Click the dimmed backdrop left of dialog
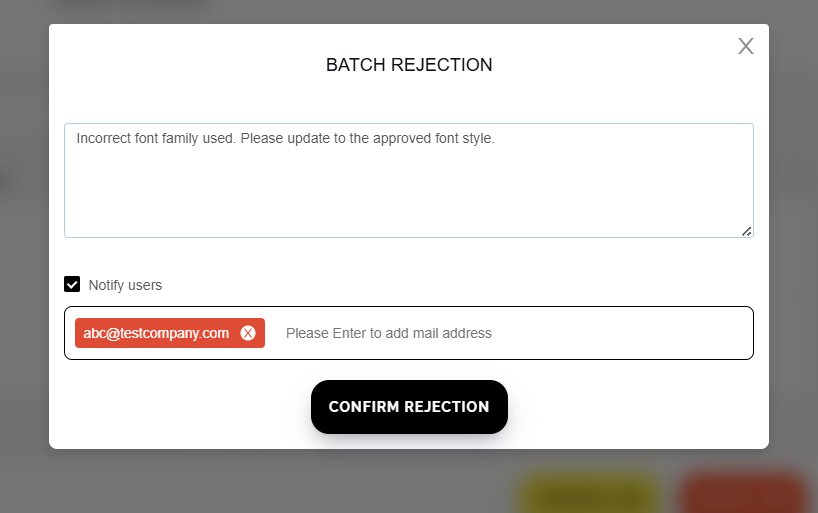The height and width of the screenshot is (513, 818). (24, 250)
